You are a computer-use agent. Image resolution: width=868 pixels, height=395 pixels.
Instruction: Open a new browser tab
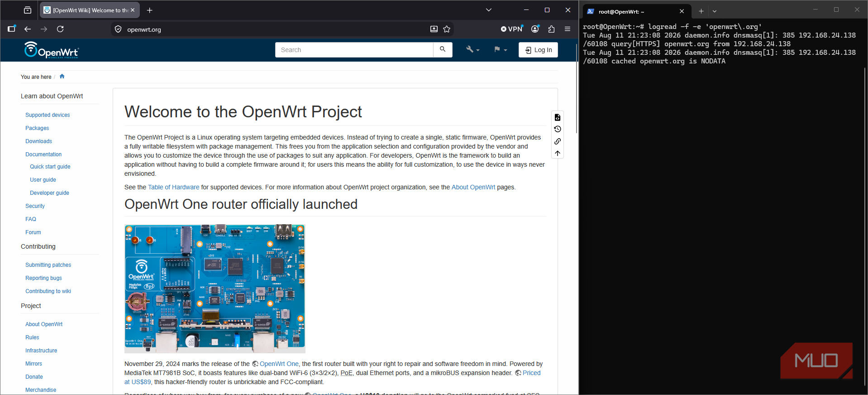click(150, 10)
